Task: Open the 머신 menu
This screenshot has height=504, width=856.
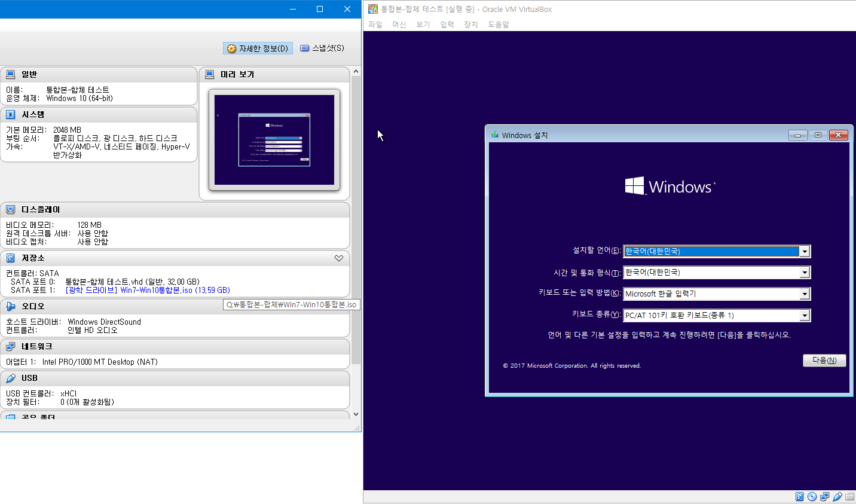Action: pos(399,25)
